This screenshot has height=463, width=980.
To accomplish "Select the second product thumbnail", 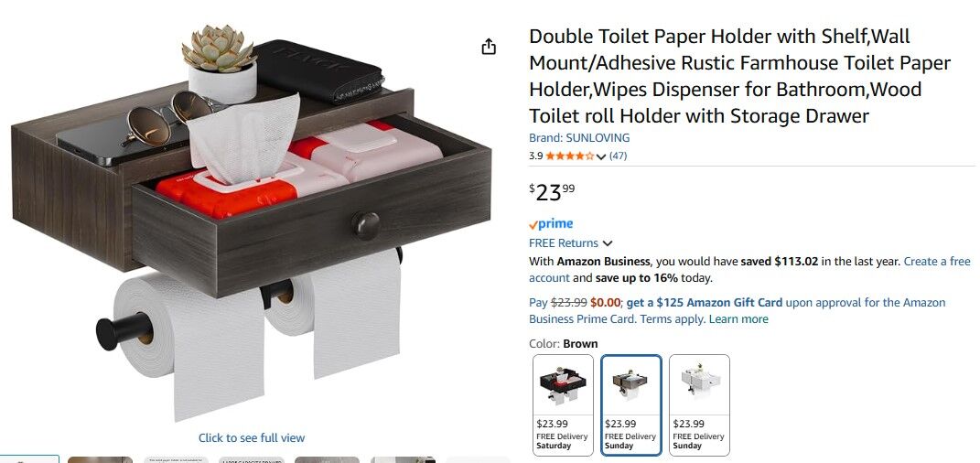I will point(100,460).
